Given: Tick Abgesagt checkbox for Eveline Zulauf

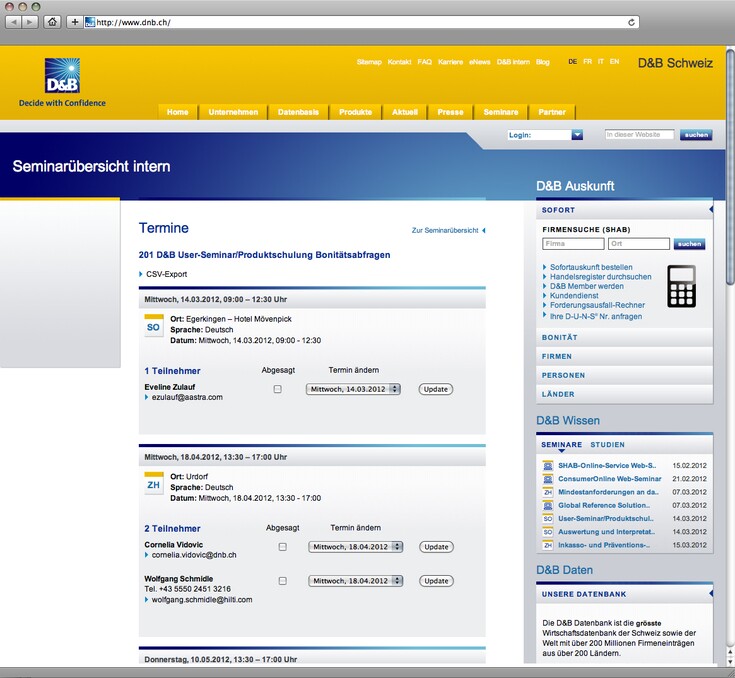Looking at the screenshot, I should tap(278, 389).
